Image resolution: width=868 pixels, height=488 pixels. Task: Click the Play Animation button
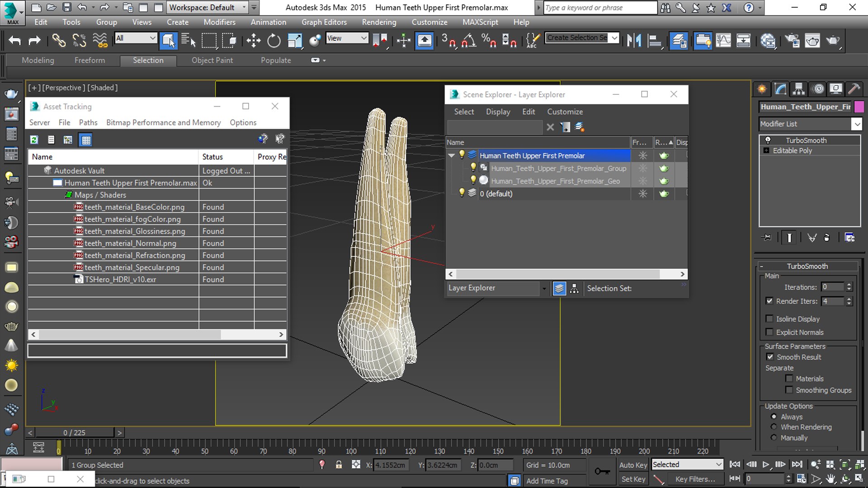(x=765, y=465)
